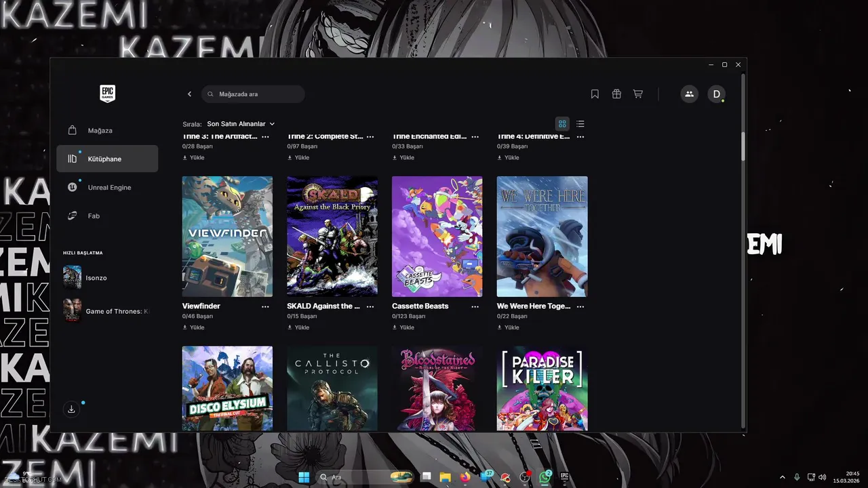Show hidden system tray icons chevron

[782, 477]
